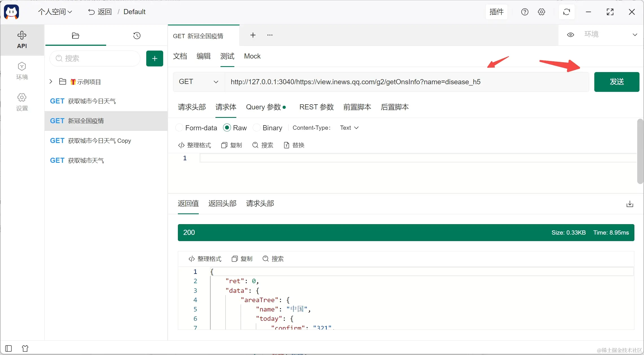Open the history clock tab

(x=137, y=36)
